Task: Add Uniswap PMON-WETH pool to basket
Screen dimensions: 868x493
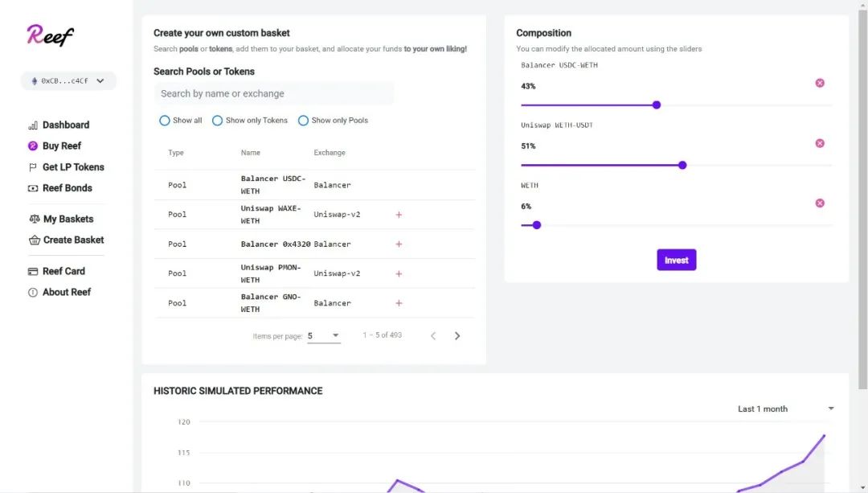Action: point(399,274)
